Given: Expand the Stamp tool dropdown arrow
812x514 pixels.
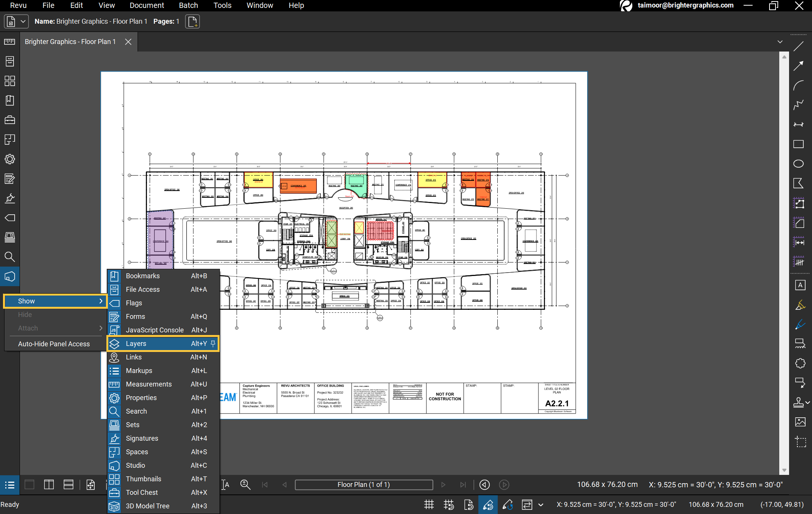Looking at the screenshot, I should 808,402.
